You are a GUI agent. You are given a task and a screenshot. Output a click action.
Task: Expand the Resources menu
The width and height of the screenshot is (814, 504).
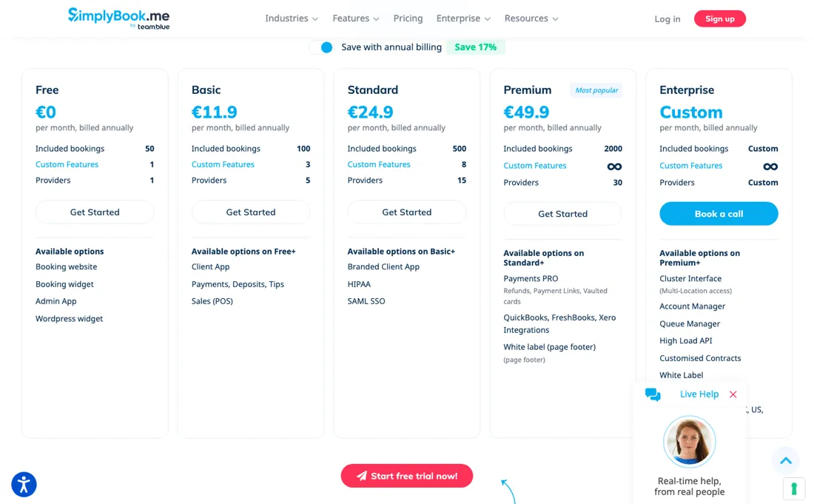[531, 19]
